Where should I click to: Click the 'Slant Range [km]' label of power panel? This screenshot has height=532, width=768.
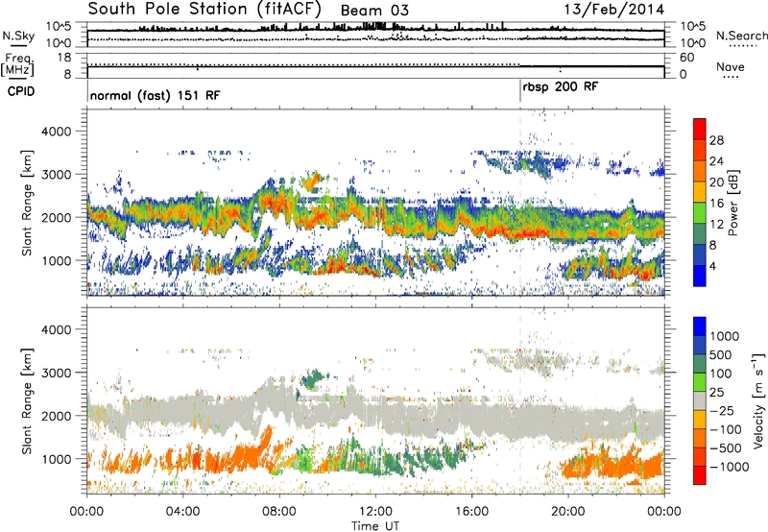point(27,203)
